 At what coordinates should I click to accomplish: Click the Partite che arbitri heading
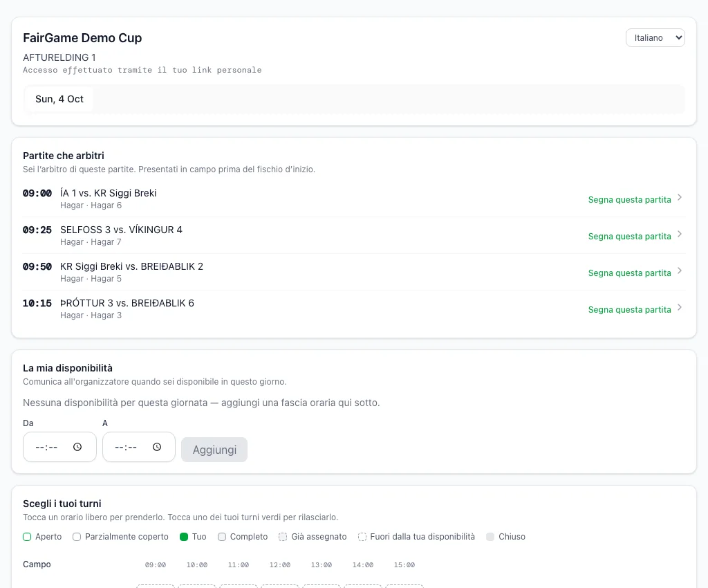(64, 156)
